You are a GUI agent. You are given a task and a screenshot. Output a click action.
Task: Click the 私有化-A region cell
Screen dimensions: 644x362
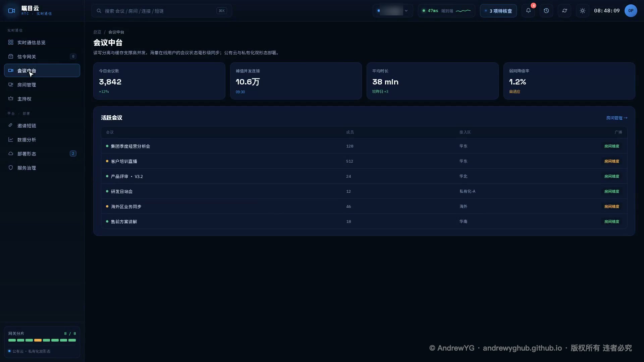click(x=467, y=191)
